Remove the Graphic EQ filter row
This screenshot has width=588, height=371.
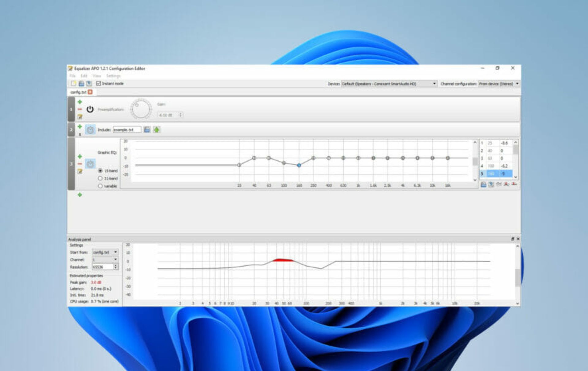click(x=80, y=164)
